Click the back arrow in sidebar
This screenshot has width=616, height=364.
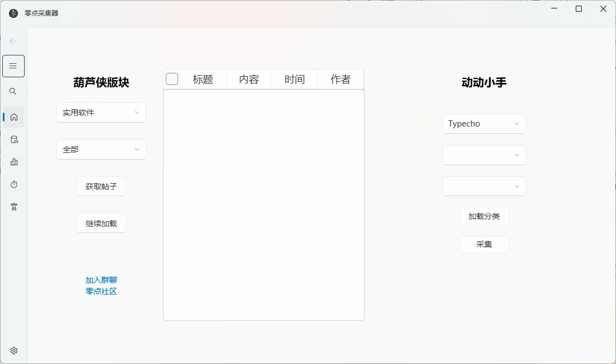pyautogui.click(x=13, y=41)
